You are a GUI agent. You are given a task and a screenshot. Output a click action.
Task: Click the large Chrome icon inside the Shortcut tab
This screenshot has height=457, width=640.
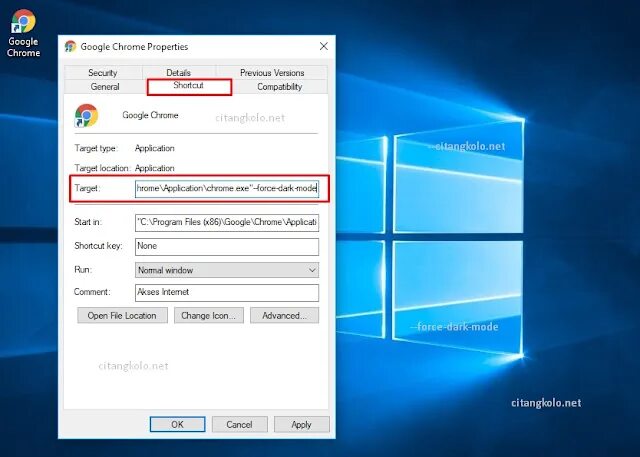(x=86, y=115)
